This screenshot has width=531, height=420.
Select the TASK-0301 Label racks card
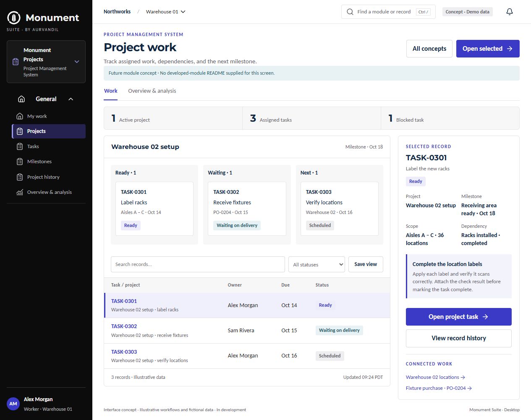point(154,209)
